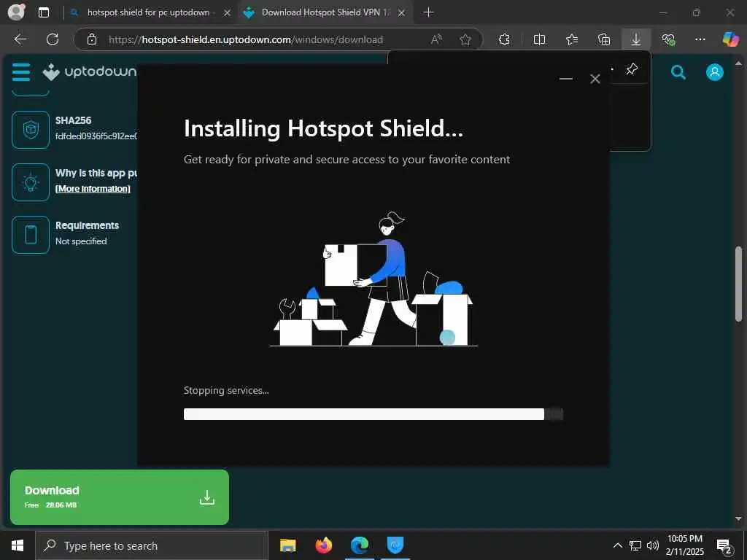The image size is (747, 560).
Task: Show hidden system tray icons
Action: [x=617, y=545]
